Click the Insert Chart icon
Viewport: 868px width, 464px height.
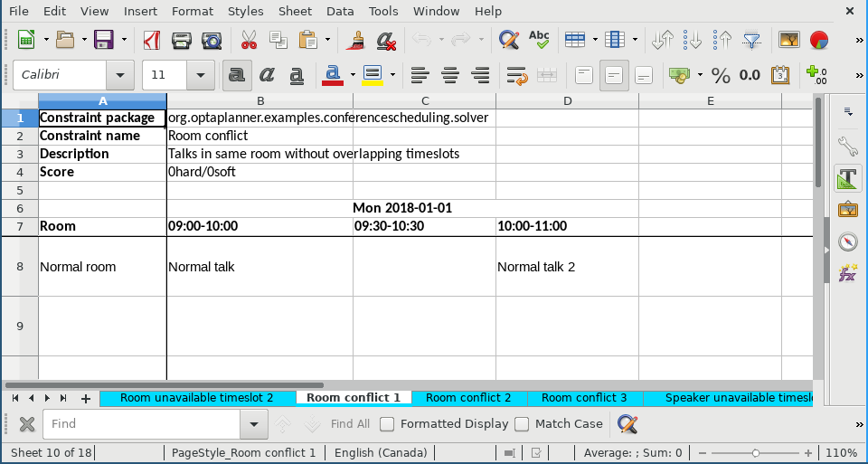tap(818, 40)
